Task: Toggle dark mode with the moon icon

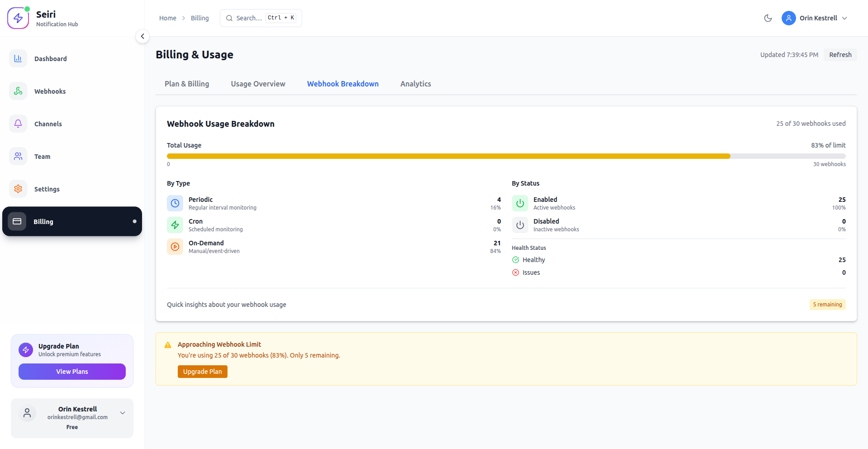Action: (768, 18)
